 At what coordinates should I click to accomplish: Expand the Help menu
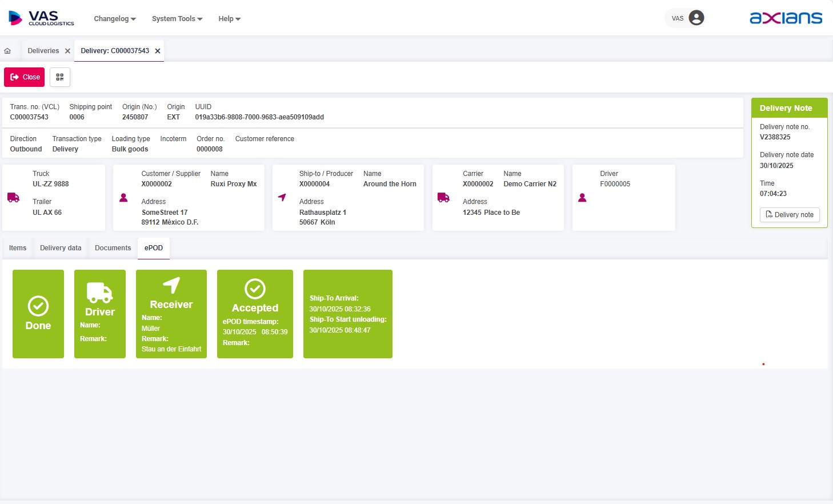[229, 19]
